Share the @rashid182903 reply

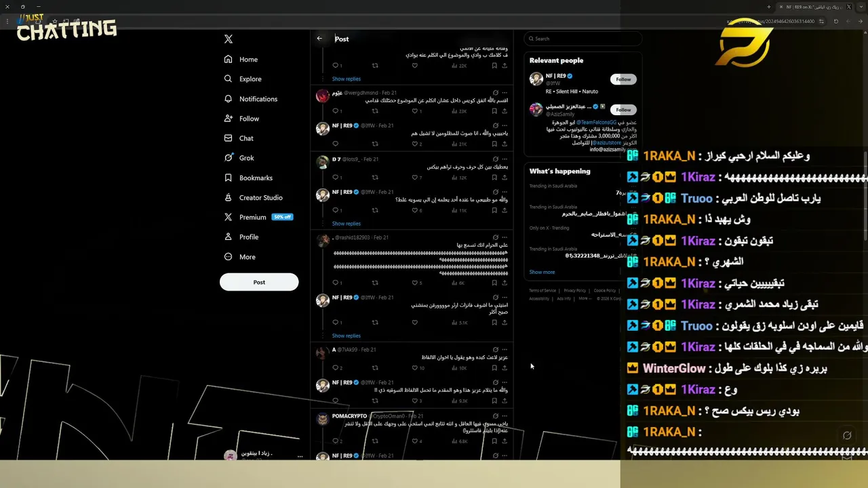click(x=505, y=283)
